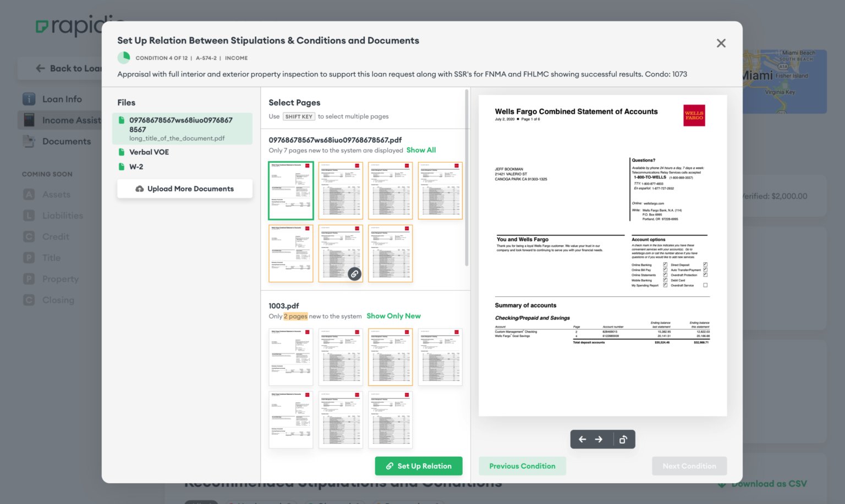
Task: Click the Loan Info icon in the background sidebar
Action: point(29,99)
